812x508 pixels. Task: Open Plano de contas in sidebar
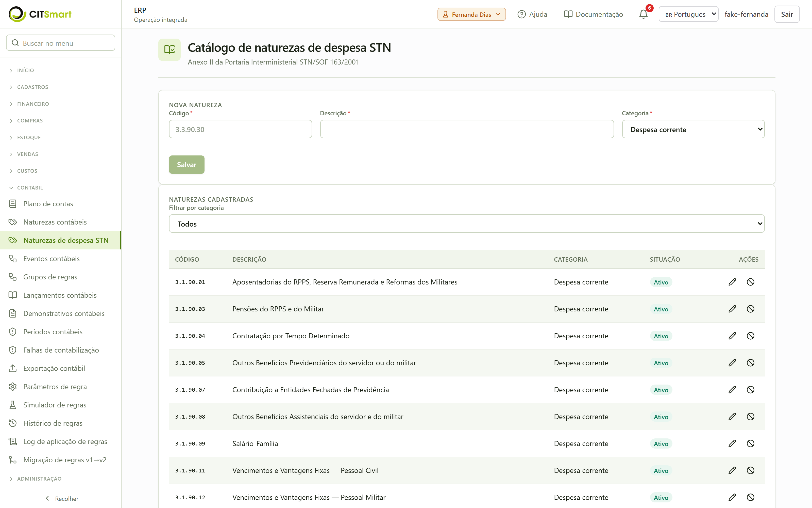pos(60,204)
